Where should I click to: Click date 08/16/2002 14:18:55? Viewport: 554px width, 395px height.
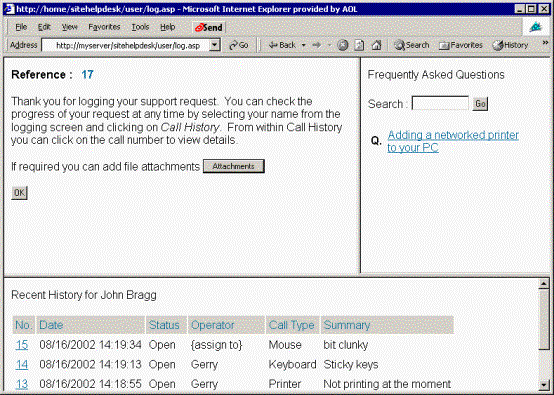tap(90, 384)
